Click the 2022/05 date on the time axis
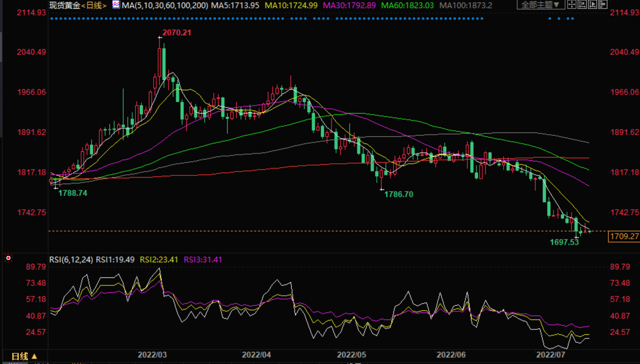 pyautogui.click(x=351, y=355)
